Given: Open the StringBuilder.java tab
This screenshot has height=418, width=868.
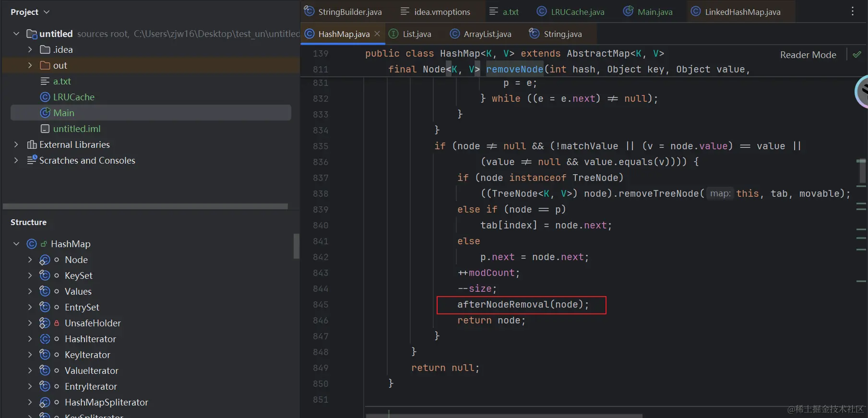Looking at the screenshot, I should pyautogui.click(x=343, y=12).
